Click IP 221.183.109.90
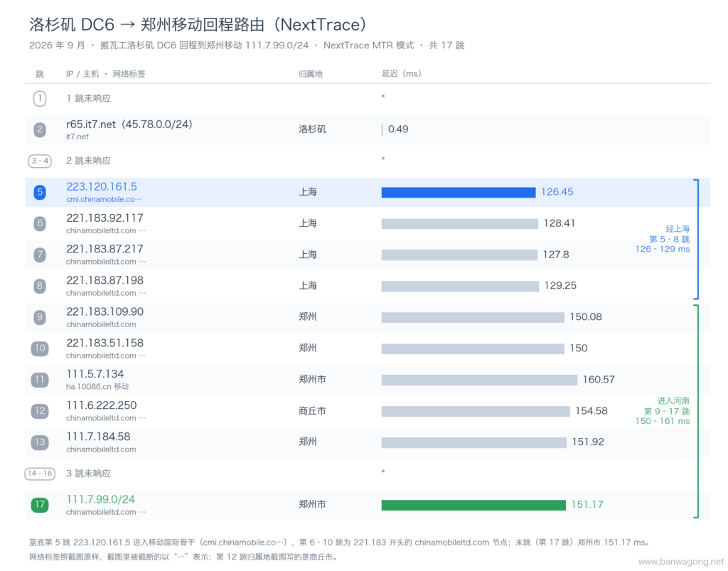 pyautogui.click(x=105, y=312)
